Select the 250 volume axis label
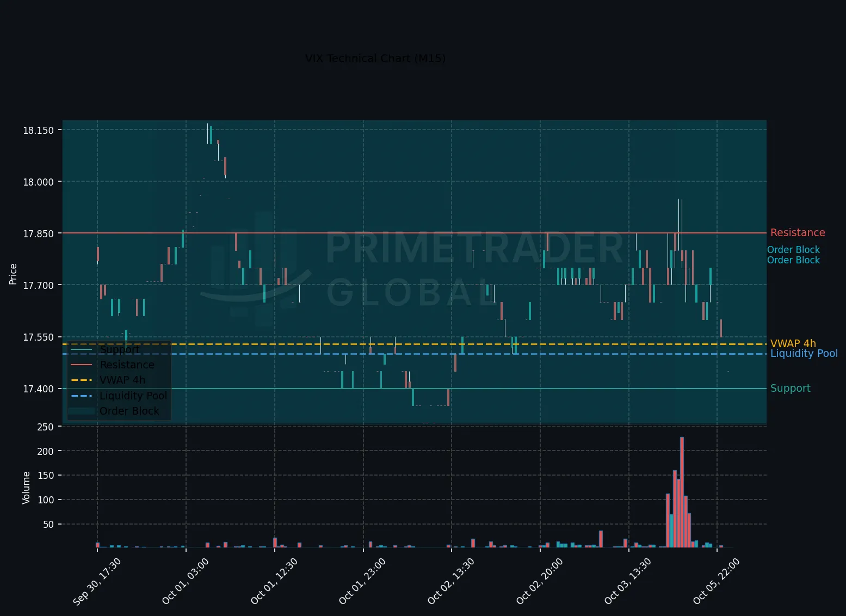The width and height of the screenshot is (846, 616). point(46,427)
